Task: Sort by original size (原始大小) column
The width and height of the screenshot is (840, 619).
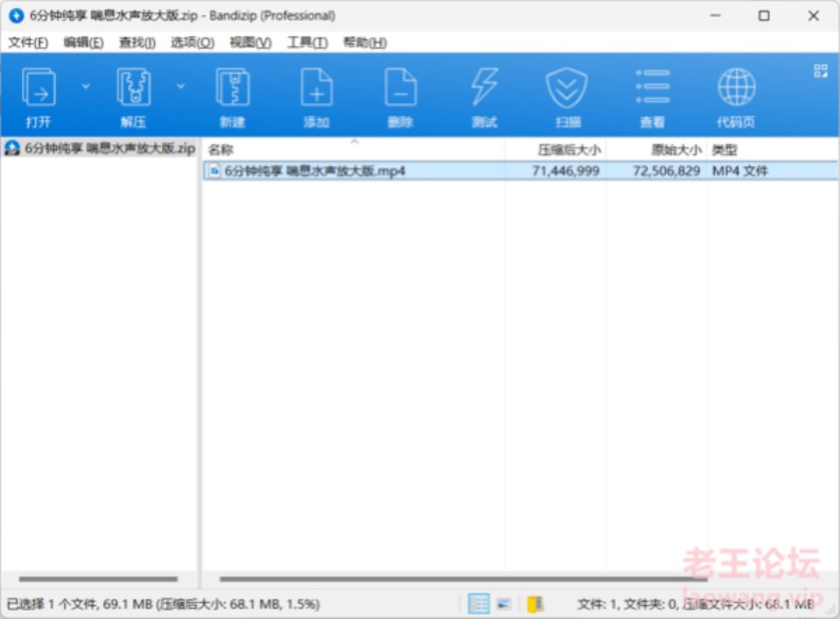Action: tap(676, 150)
